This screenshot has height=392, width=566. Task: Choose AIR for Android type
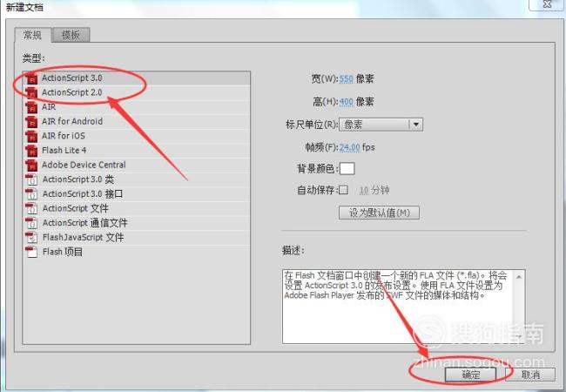pos(137,122)
